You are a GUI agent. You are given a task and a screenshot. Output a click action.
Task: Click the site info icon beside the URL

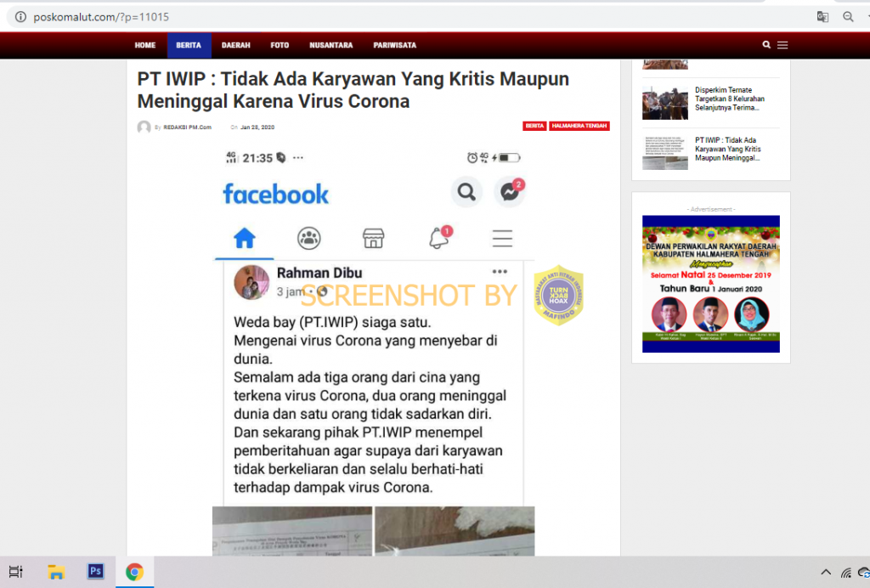click(x=20, y=17)
